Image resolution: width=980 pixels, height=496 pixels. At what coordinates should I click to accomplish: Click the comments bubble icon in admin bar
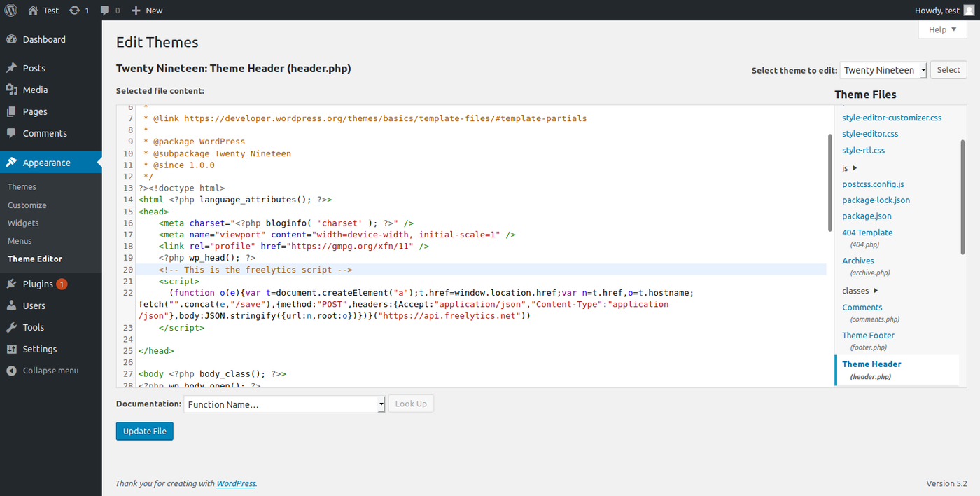point(105,11)
